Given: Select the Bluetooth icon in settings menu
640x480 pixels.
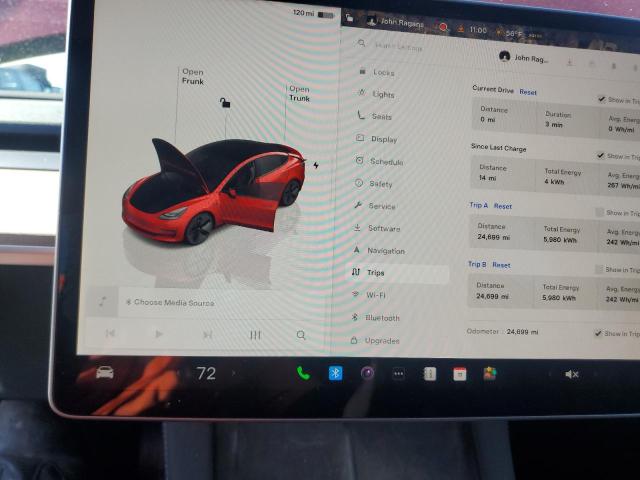Looking at the screenshot, I should coord(355,317).
